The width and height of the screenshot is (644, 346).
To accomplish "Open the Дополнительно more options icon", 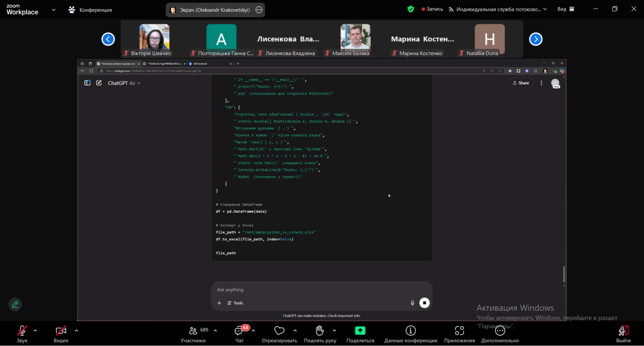I will 500,331.
